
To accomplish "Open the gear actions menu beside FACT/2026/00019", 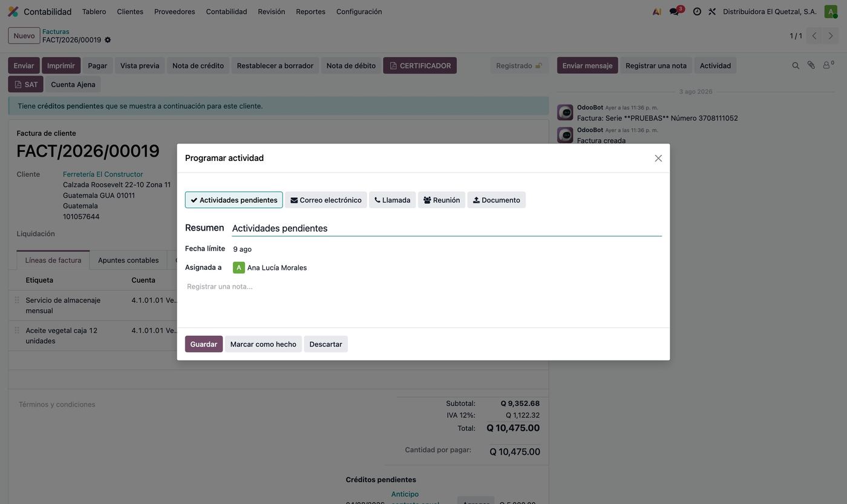I will click(x=108, y=40).
